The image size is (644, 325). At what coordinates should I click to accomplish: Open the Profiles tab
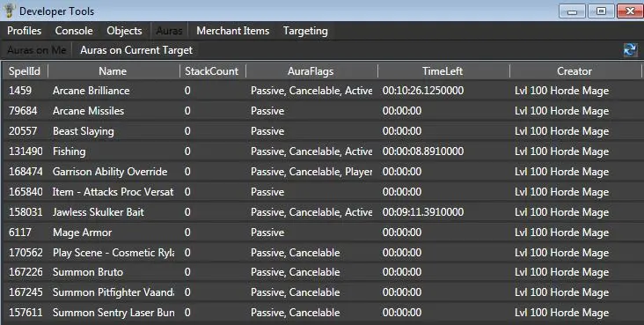pyautogui.click(x=25, y=31)
